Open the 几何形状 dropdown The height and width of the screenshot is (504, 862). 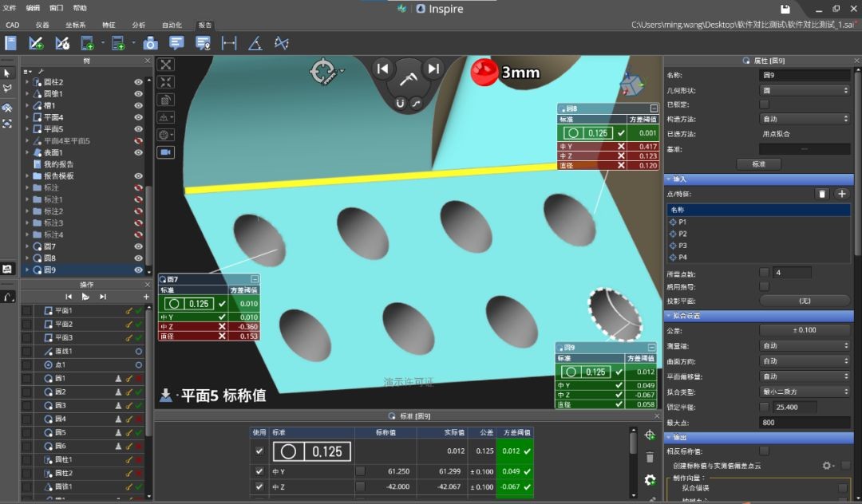click(805, 91)
